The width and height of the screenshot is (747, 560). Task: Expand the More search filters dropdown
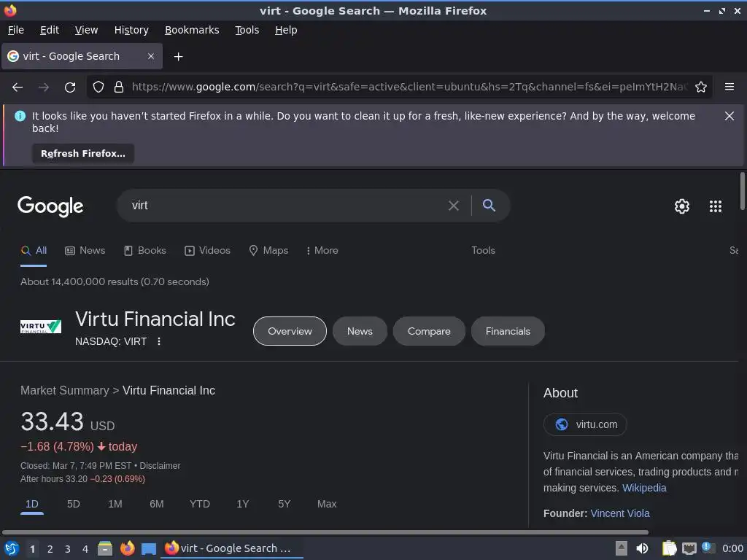coord(322,251)
